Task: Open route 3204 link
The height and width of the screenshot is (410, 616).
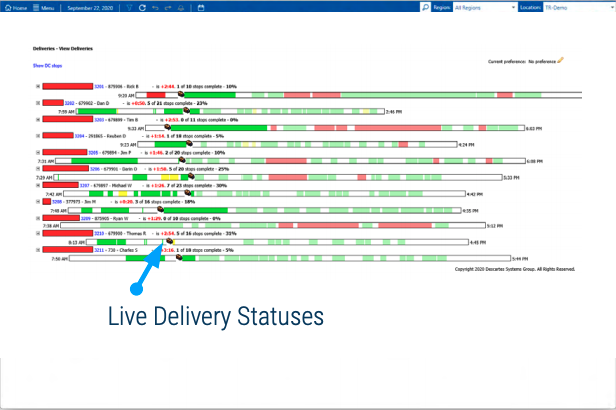Action: 79,136
